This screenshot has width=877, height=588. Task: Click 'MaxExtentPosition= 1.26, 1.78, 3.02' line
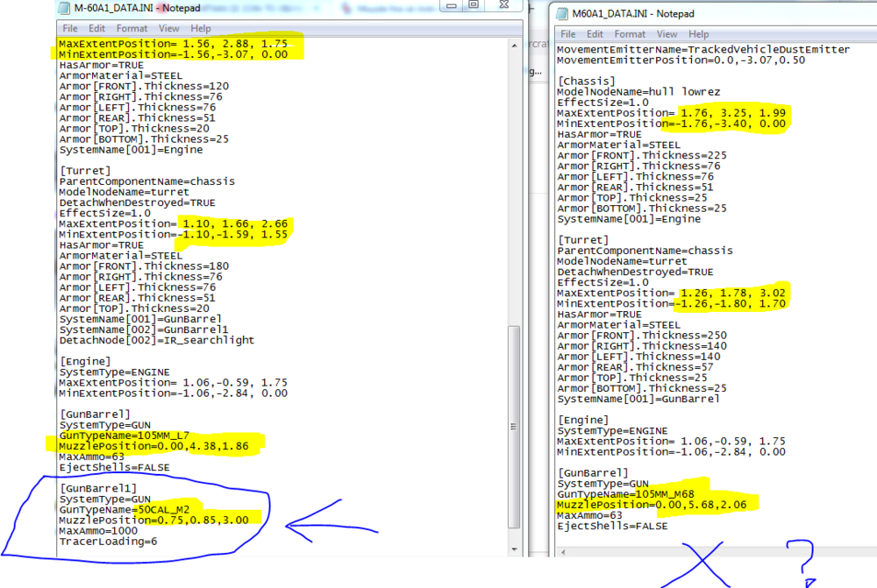(x=671, y=293)
